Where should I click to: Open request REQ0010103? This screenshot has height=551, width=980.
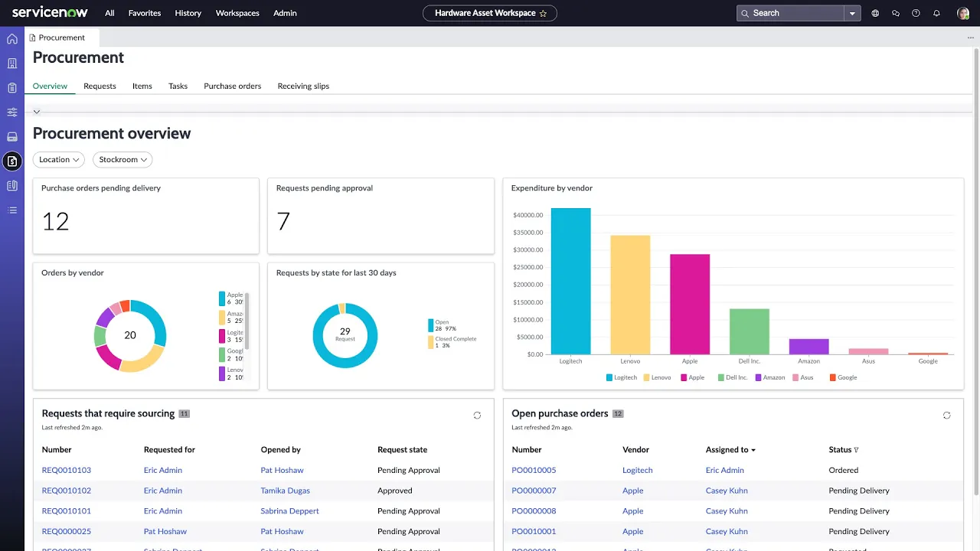click(x=67, y=470)
